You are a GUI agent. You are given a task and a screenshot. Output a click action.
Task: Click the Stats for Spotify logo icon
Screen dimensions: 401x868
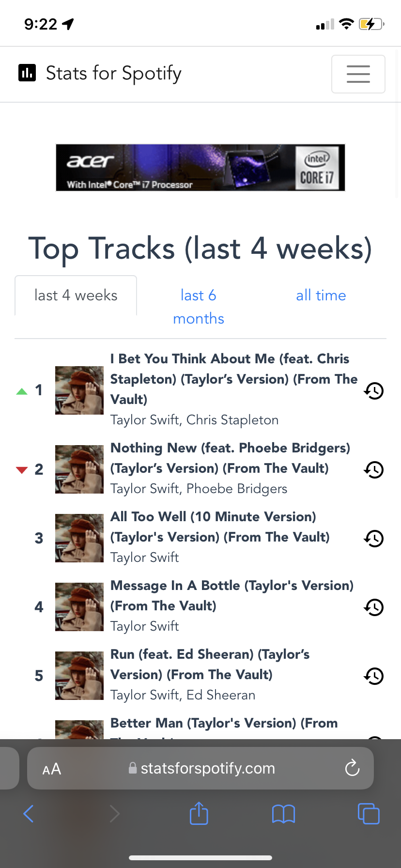[x=27, y=73]
